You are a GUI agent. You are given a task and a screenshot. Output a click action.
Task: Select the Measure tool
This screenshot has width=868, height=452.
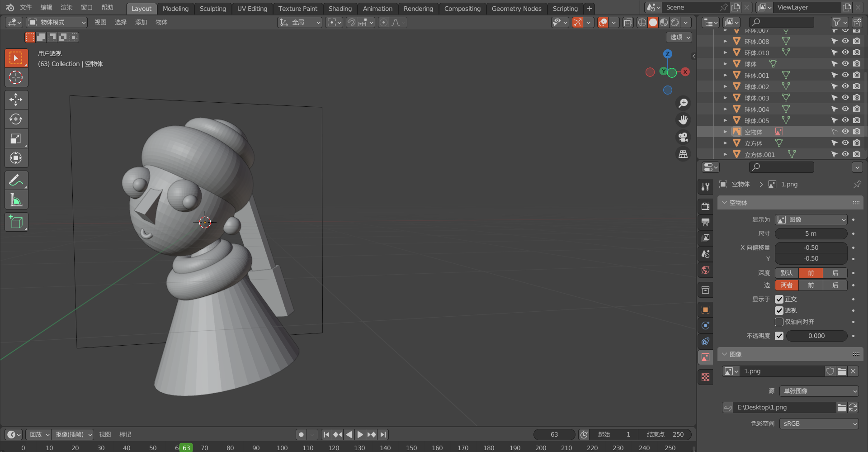pyautogui.click(x=16, y=200)
